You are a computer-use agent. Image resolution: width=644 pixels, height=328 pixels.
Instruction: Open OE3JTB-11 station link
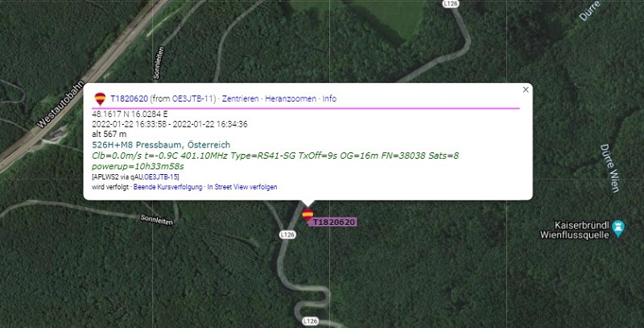193,98
